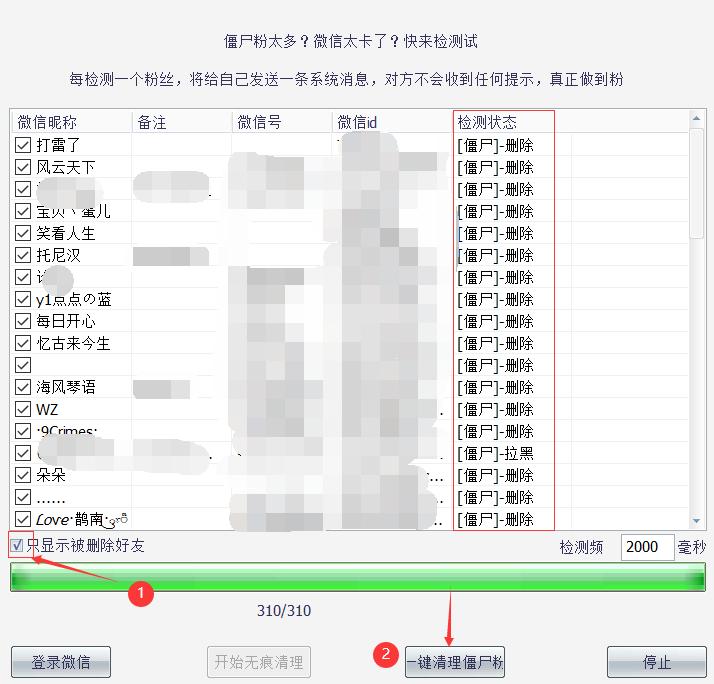Select the 朵朵 nickname cell
Viewport: 714px width, 684px height.
coord(51,475)
